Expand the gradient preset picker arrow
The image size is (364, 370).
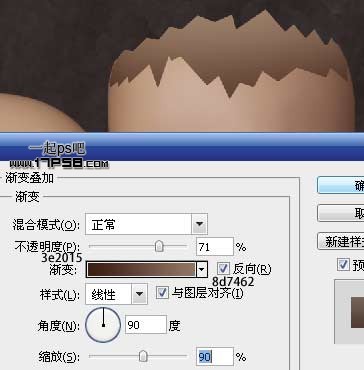[x=201, y=269]
